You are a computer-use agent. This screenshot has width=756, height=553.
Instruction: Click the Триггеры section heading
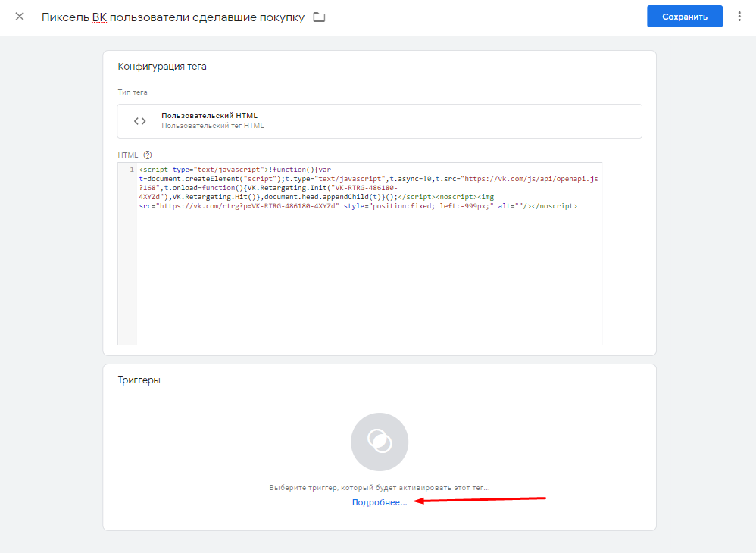pyautogui.click(x=139, y=380)
